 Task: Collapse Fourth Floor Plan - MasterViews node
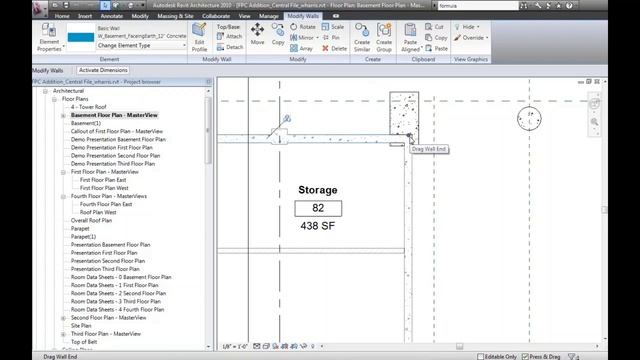63,196
